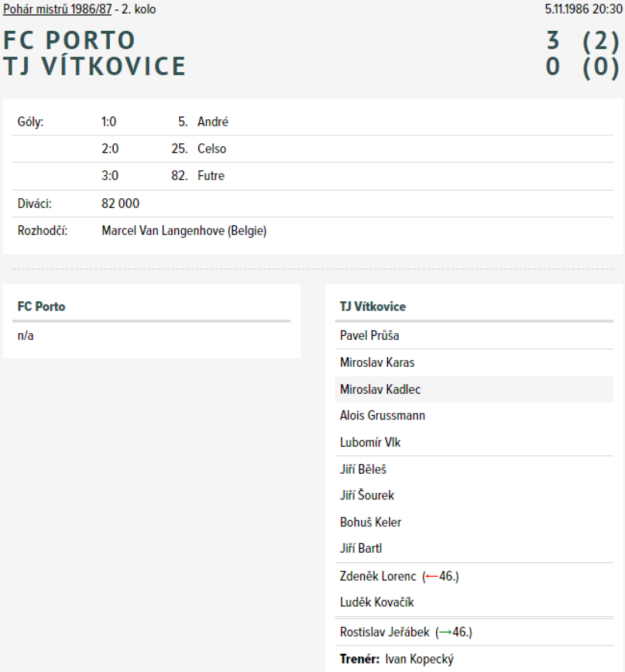The width and height of the screenshot is (625, 672).
Task: Select Miroslav Karas in lineup
Action: 377,362
